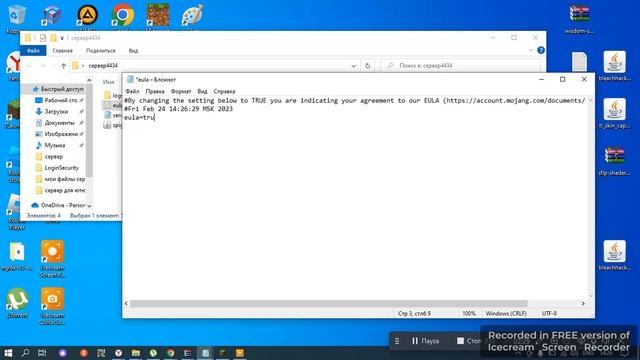The width and height of the screenshot is (640, 360).
Task: Open Notepad's Файл menu
Action: coord(132,91)
